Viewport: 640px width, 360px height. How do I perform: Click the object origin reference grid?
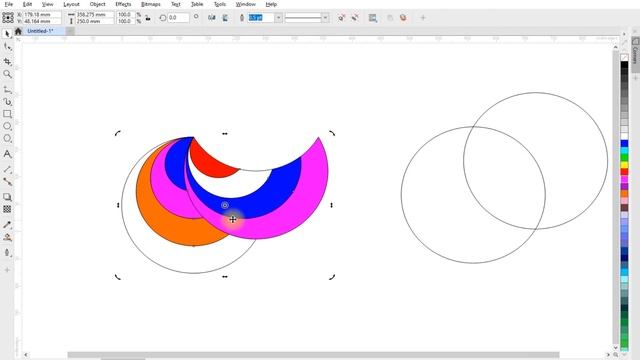[8, 18]
